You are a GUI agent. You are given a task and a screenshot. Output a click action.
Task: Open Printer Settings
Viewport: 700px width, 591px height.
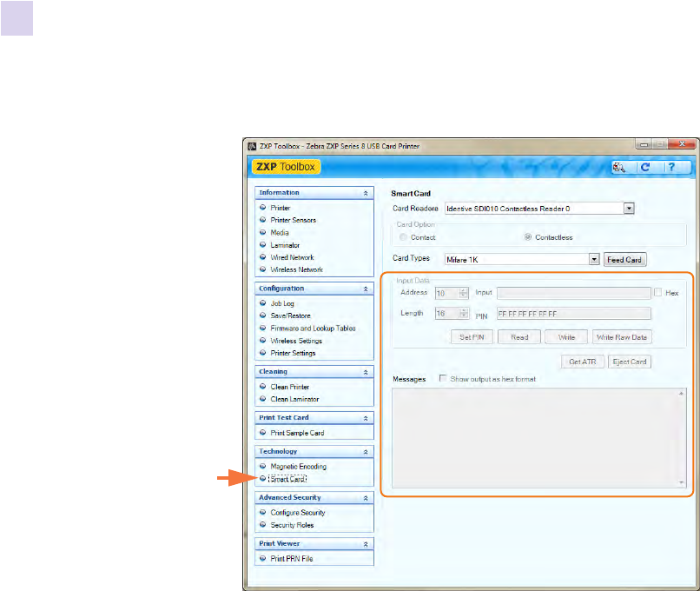click(x=293, y=353)
